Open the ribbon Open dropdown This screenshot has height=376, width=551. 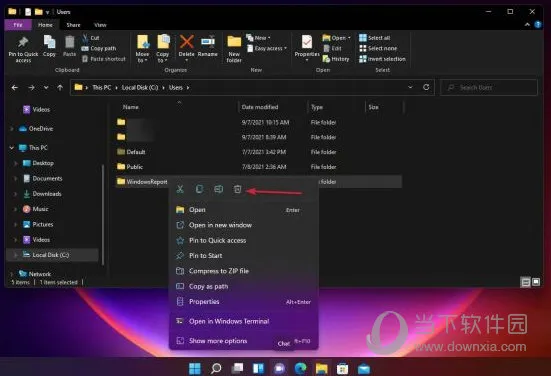[337, 38]
